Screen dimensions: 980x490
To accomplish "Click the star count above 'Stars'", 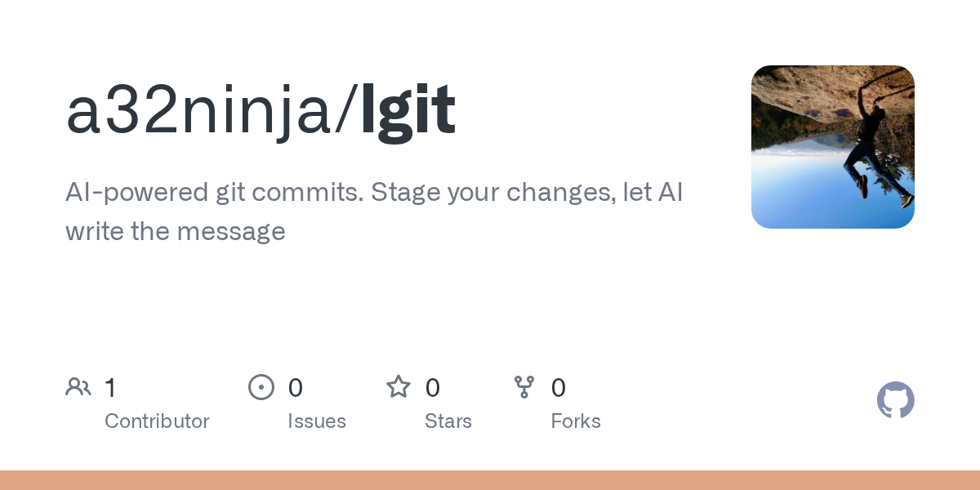I will tap(433, 388).
